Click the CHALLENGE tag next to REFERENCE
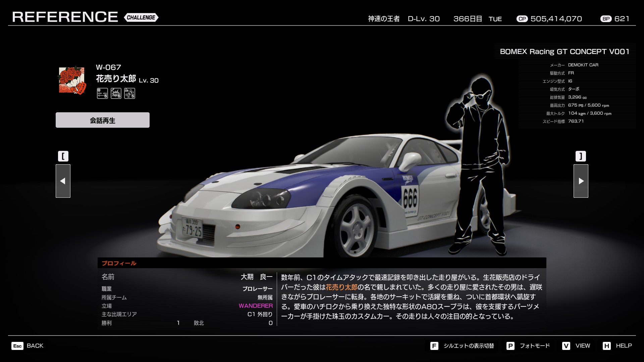Screen dimensions: 644x362 point(141,17)
